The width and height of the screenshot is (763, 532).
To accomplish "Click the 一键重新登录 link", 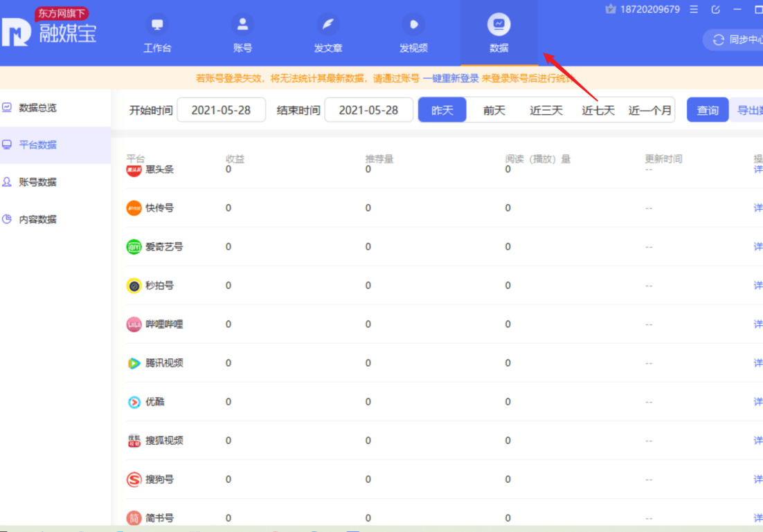I will click(451, 78).
